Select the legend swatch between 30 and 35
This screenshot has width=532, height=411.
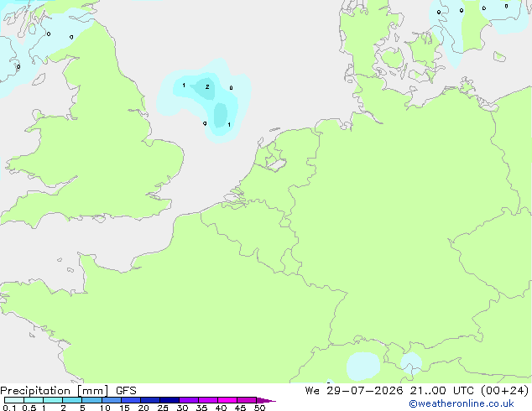click(x=189, y=400)
